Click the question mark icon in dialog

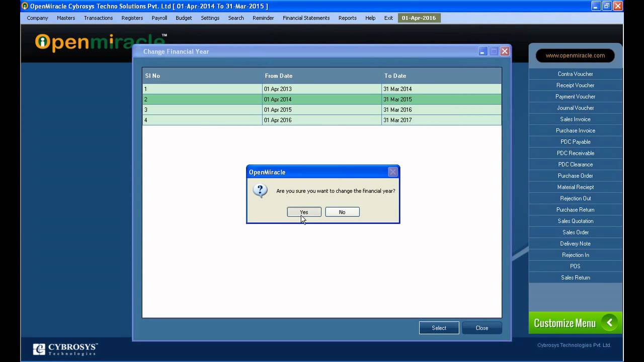(x=260, y=191)
